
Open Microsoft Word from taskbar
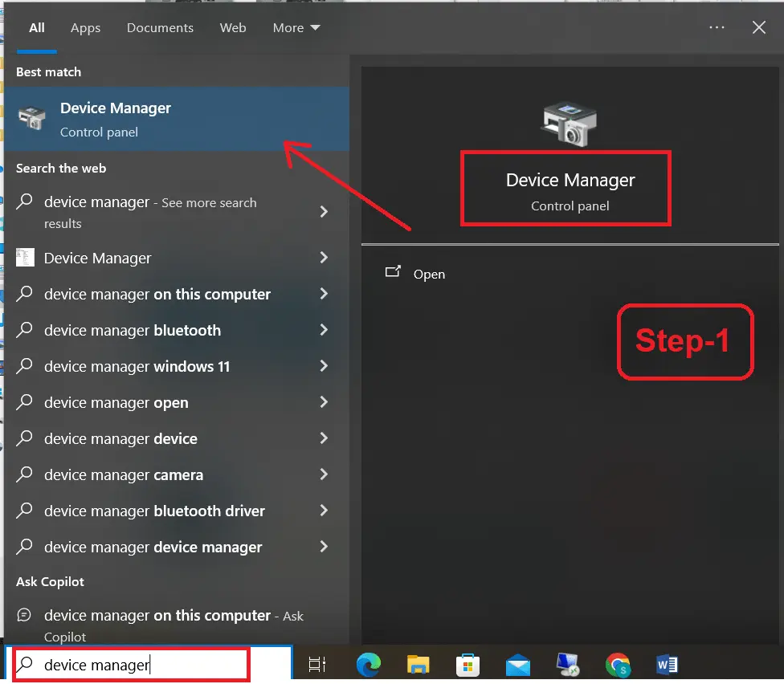coord(667,665)
